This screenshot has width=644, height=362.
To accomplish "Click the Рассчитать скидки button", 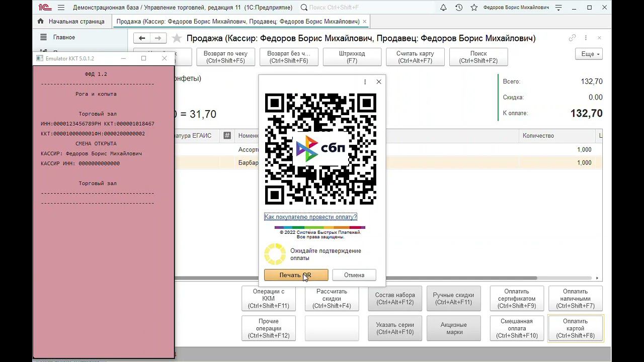I will pos(332,299).
